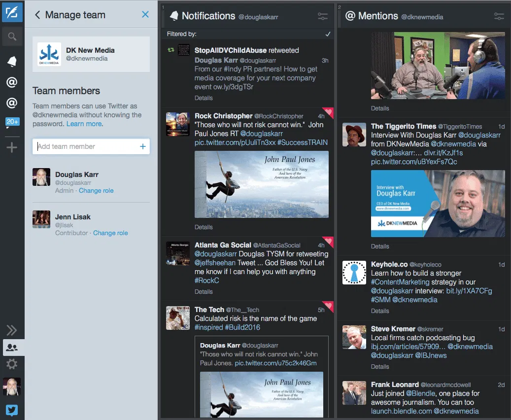511x420 pixels.
Task: Go back from Manage team panel
Action: [x=37, y=15]
